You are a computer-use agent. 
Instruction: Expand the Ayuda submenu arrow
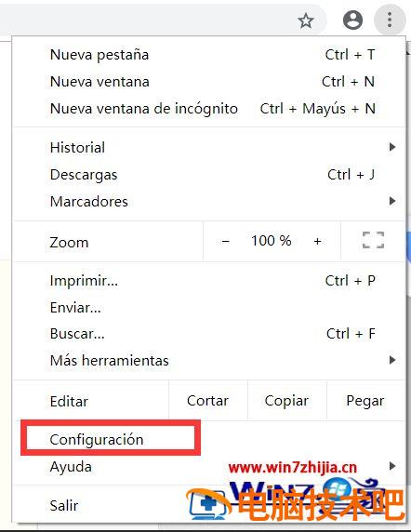click(392, 466)
